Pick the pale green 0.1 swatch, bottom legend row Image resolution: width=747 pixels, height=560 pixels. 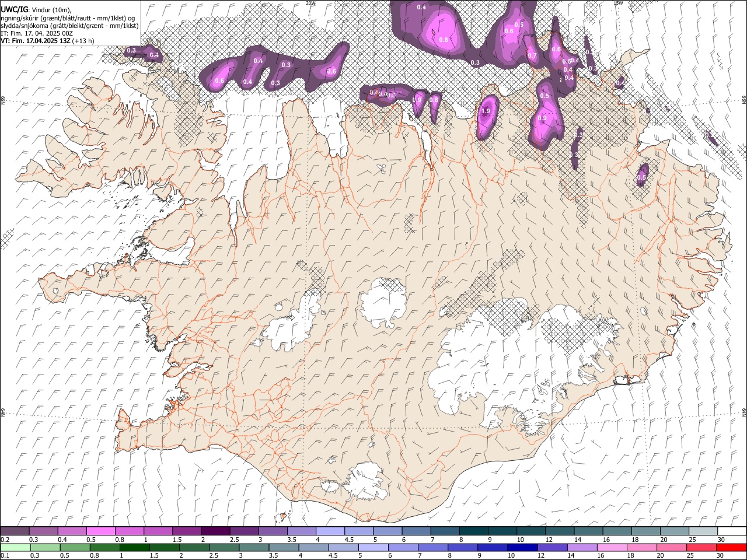[x=15, y=548]
